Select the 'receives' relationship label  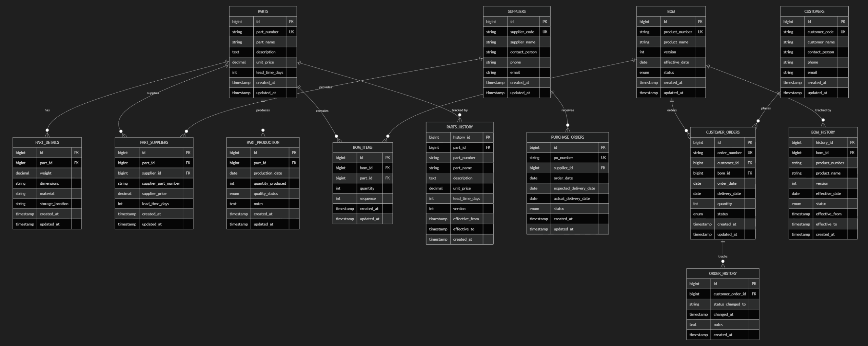568,110
